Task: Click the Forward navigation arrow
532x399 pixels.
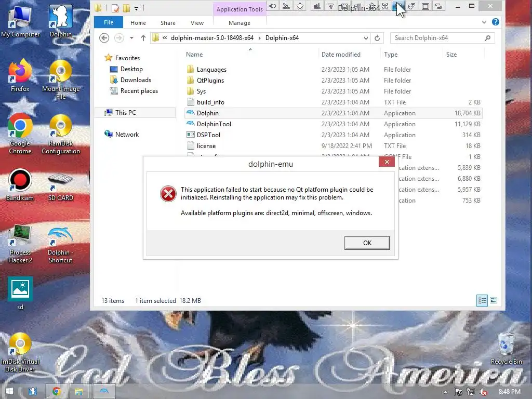Action: pyautogui.click(x=119, y=37)
